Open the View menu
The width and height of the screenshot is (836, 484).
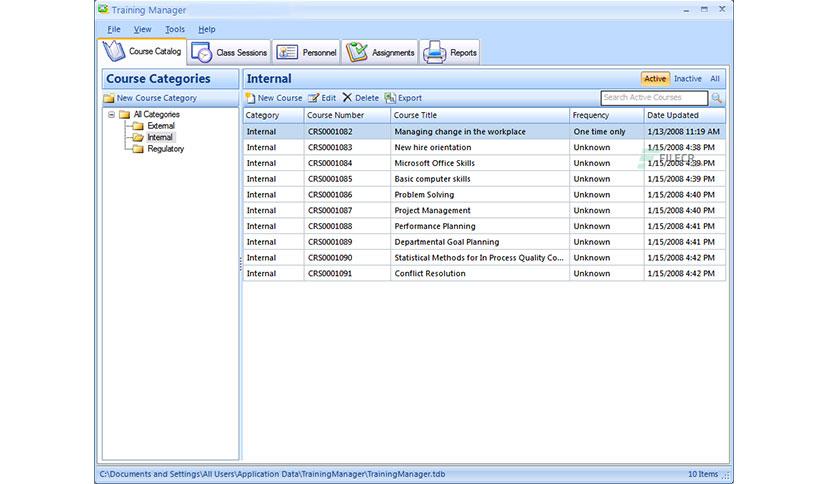click(x=142, y=29)
